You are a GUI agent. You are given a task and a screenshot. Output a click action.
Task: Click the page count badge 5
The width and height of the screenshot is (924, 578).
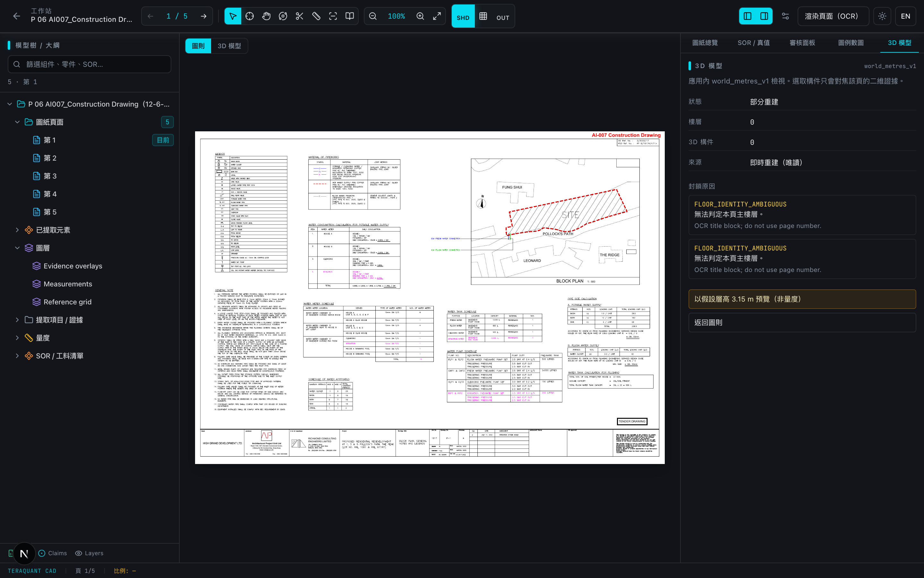point(167,122)
